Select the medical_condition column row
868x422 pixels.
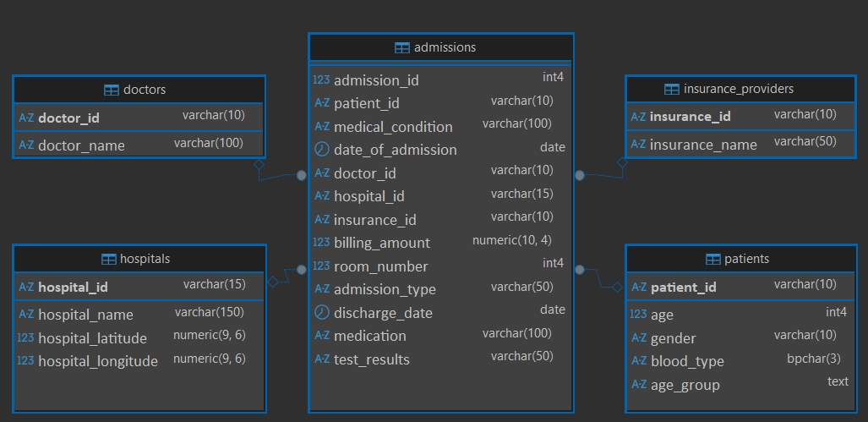[x=393, y=127]
